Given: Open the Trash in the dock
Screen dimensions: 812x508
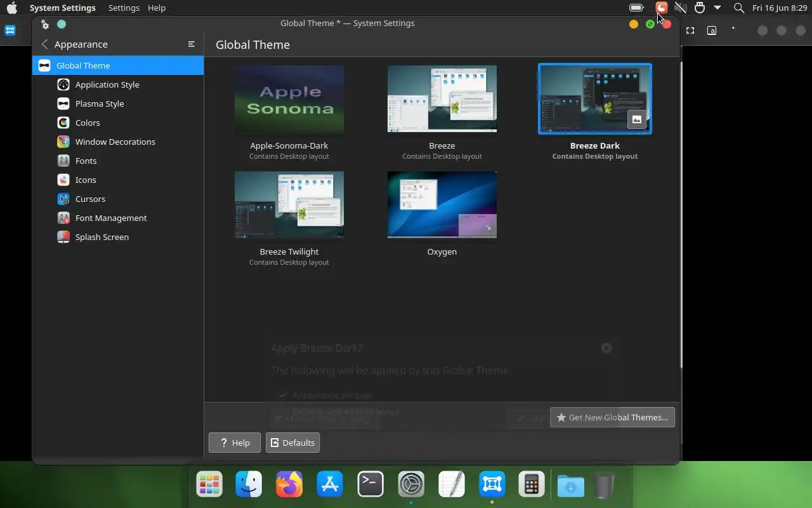Looking at the screenshot, I should coord(604,486).
